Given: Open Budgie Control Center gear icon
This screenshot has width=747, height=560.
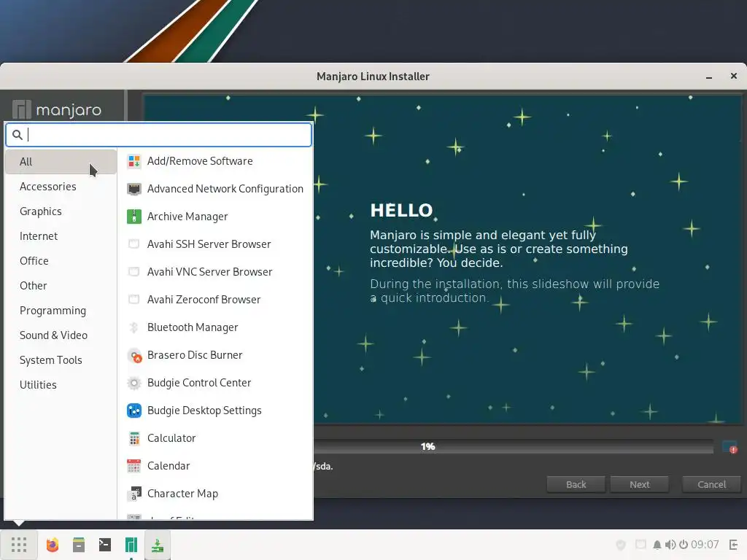Looking at the screenshot, I should (x=134, y=383).
